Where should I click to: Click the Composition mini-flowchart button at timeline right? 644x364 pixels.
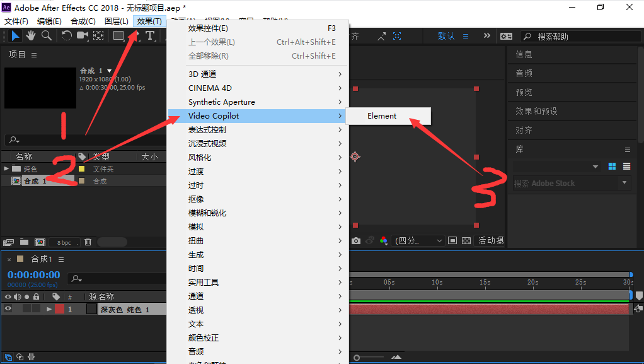pyautogui.click(x=638, y=309)
